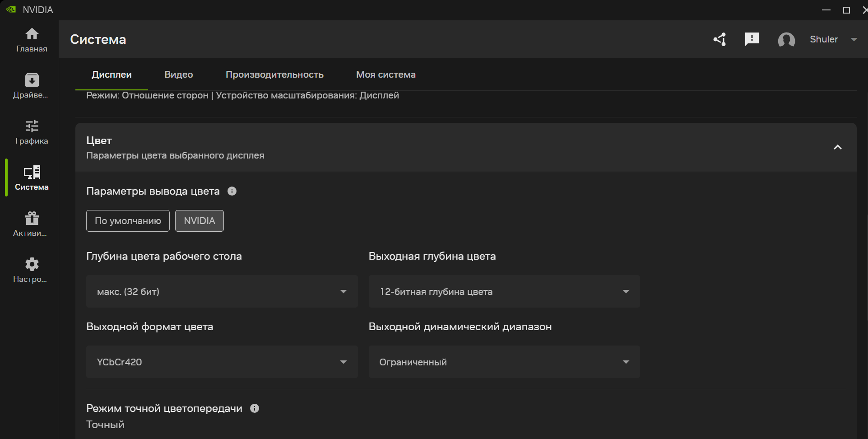Open Глубина цвета рабочего стола dropdown

222,292
